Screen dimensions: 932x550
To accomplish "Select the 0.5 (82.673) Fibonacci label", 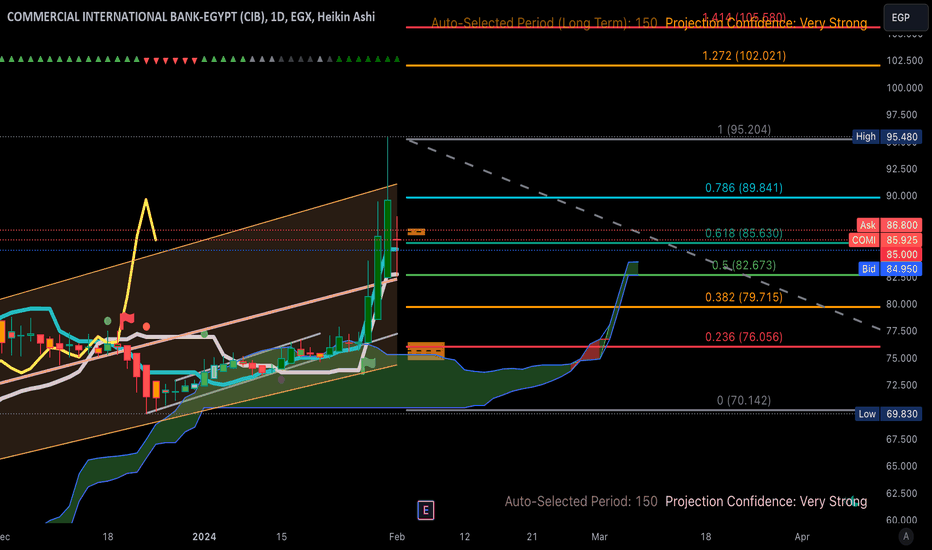I will point(744,265).
